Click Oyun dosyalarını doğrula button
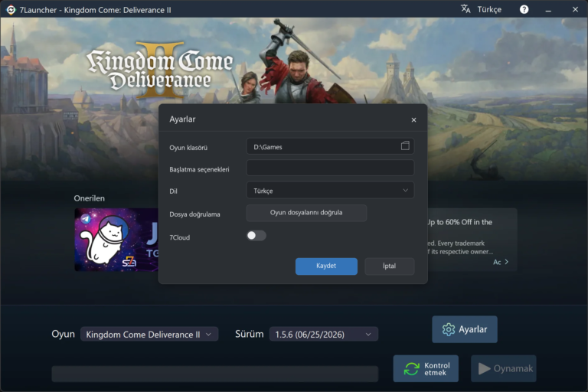 pos(306,213)
